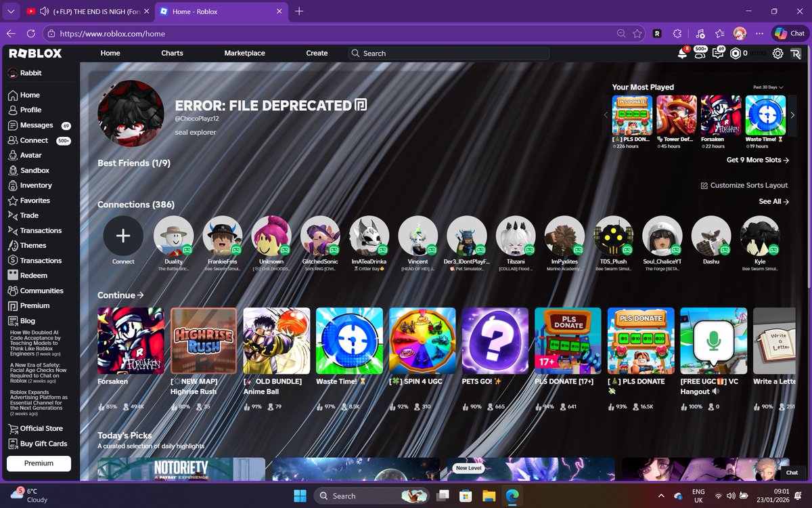The image size is (812, 508).
Task: Open Official Store in the sidebar
Action: [x=41, y=428]
